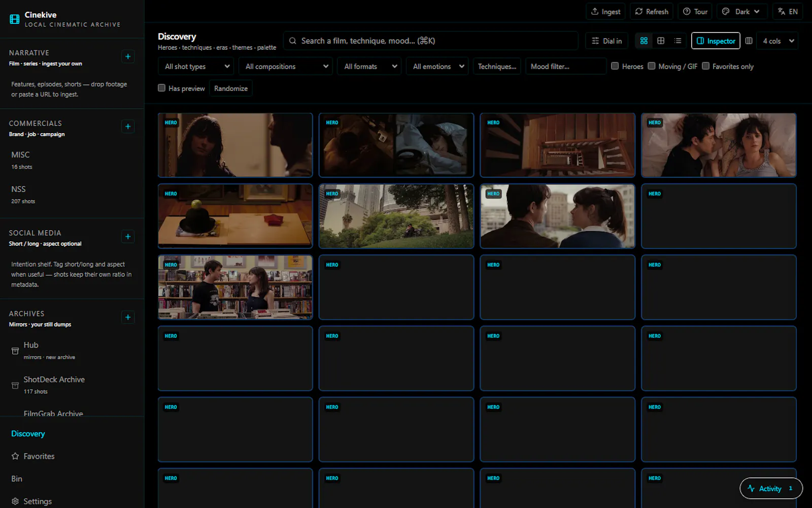Open the city park bench thumbnail
812x508 pixels.
[x=396, y=216]
